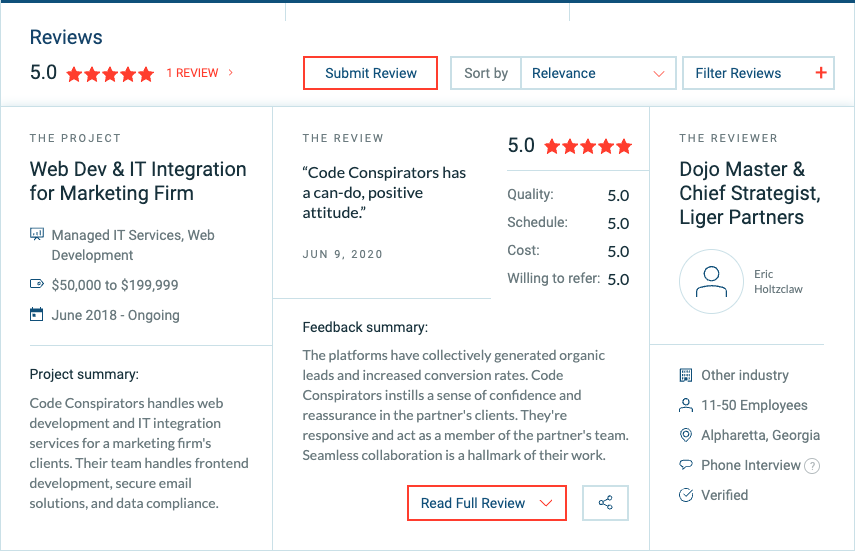Click the Submit Review button
855x551 pixels.
(x=370, y=73)
